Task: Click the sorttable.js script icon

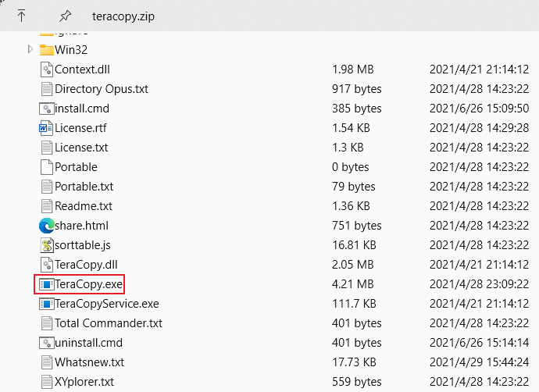Action: coord(46,245)
